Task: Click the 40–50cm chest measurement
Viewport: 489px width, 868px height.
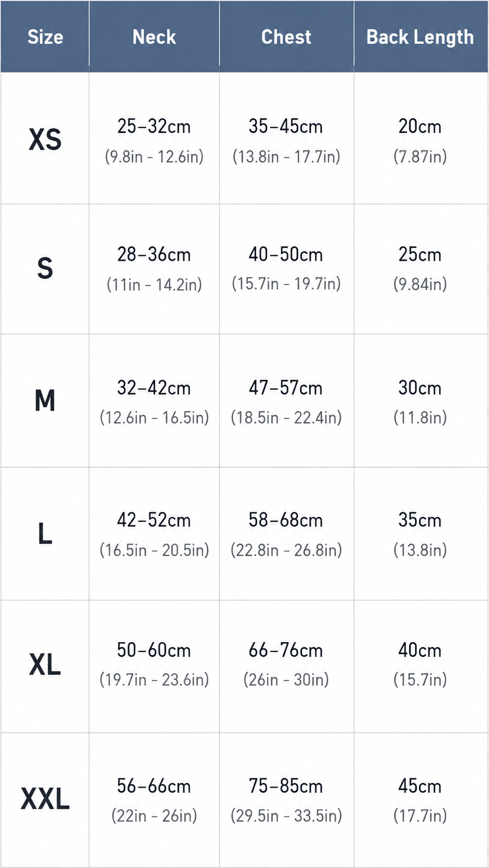Action: pyautogui.click(x=286, y=254)
